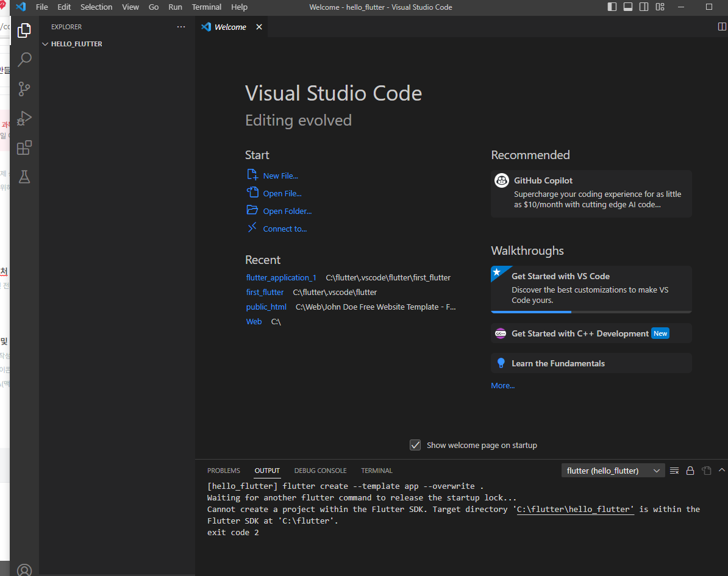The image size is (728, 576).
Task: Open Customize Layout icon
Action: 660,7
